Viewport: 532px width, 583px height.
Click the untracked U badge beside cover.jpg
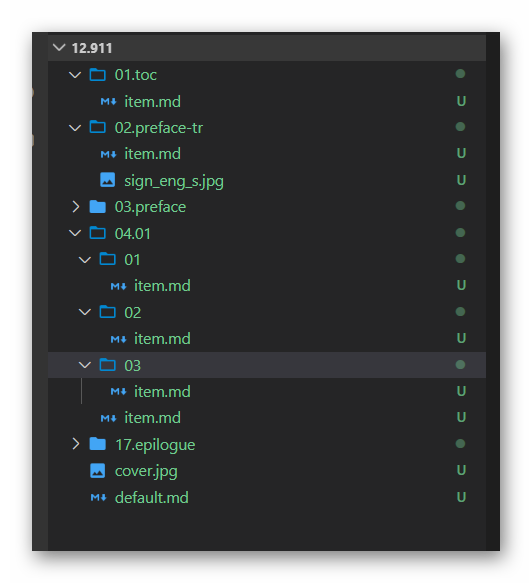461,470
